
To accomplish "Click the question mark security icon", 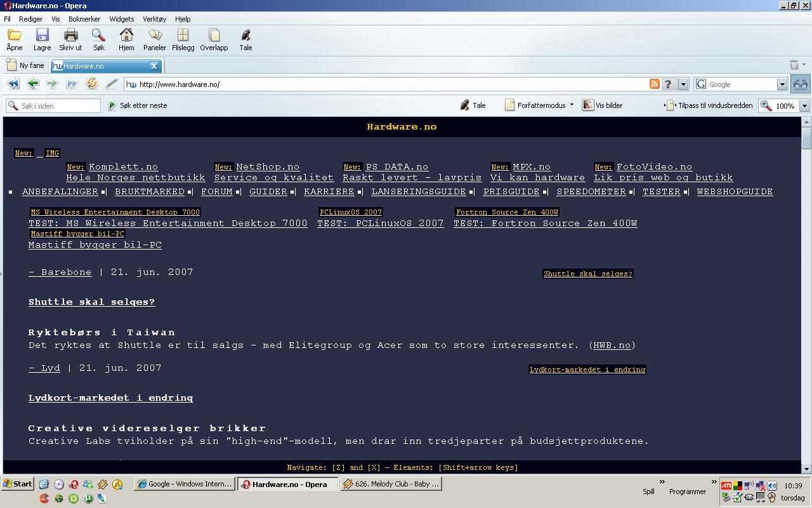I will click(667, 84).
